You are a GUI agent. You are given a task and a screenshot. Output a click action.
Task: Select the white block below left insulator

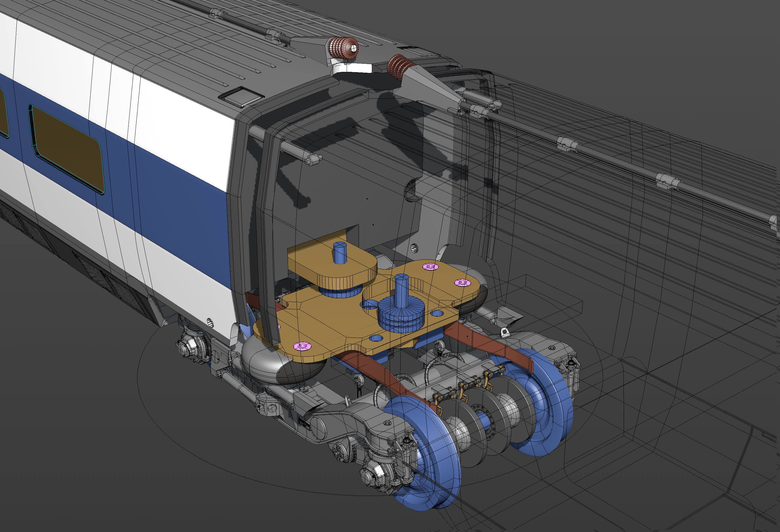point(353,69)
